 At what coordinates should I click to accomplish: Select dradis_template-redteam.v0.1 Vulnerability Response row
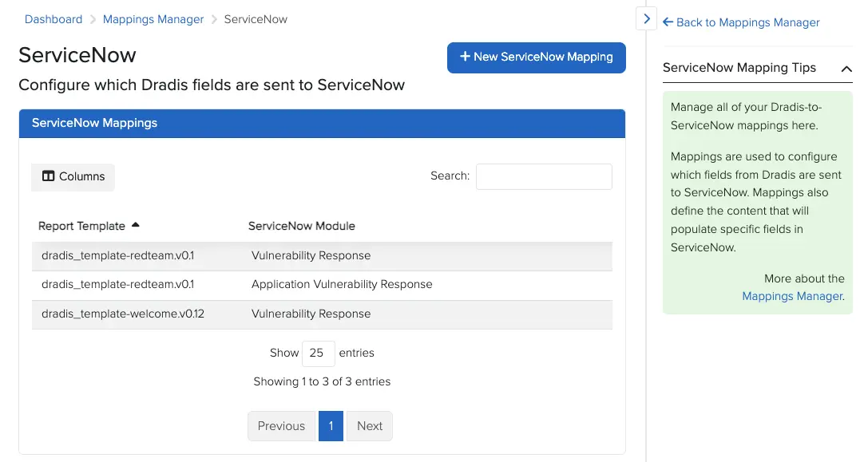click(x=322, y=255)
